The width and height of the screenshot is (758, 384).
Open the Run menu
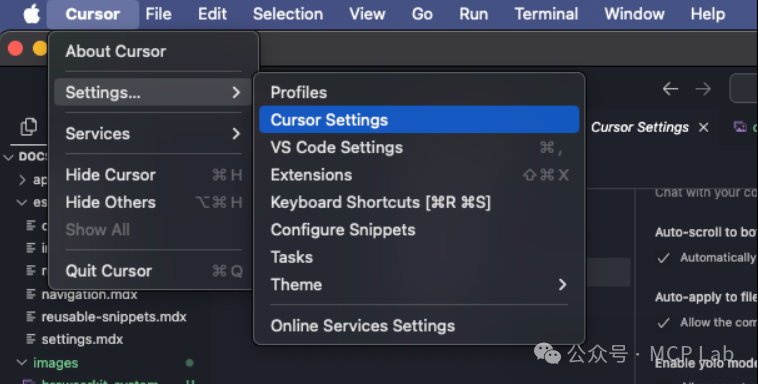pos(473,14)
